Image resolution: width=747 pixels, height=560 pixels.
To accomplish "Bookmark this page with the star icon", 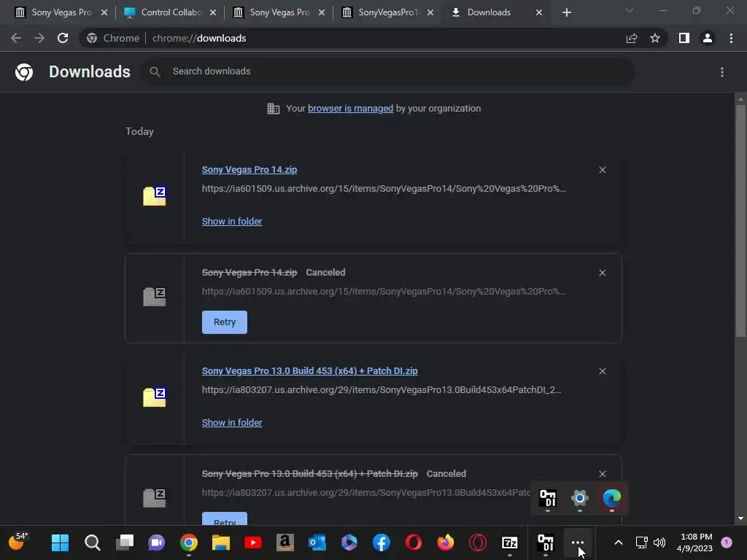I will pyautogui.click(x=655, y=38).
